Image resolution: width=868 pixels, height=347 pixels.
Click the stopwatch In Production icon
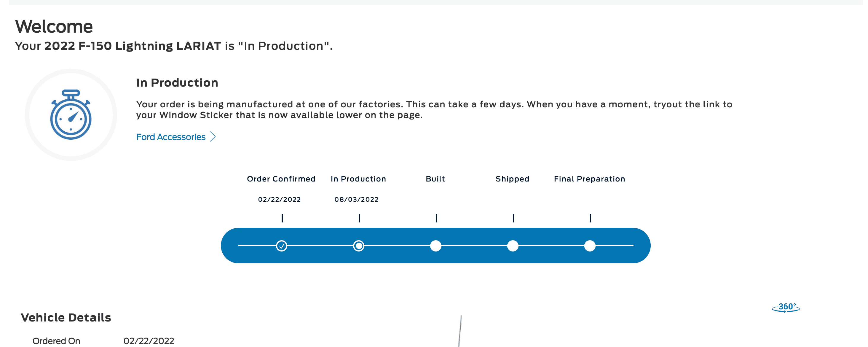point(71,115)
